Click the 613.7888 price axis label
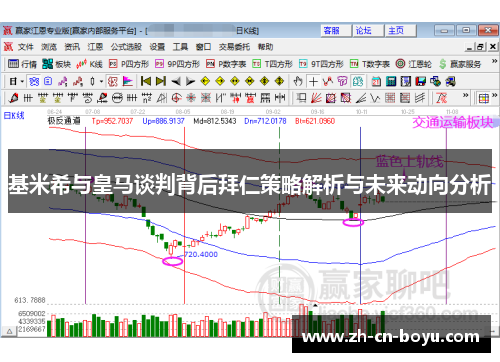The height and width of the screenshot is (362, 500). pos(30,300)
